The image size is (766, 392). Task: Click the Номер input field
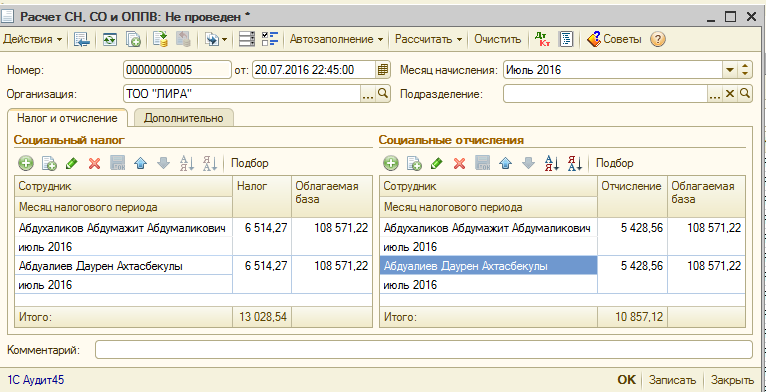[177, 70]
